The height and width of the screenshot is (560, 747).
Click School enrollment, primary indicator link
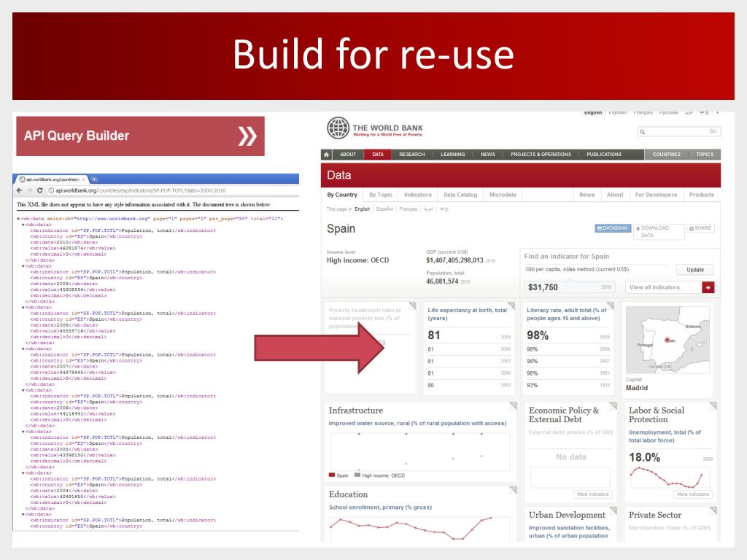380,507
